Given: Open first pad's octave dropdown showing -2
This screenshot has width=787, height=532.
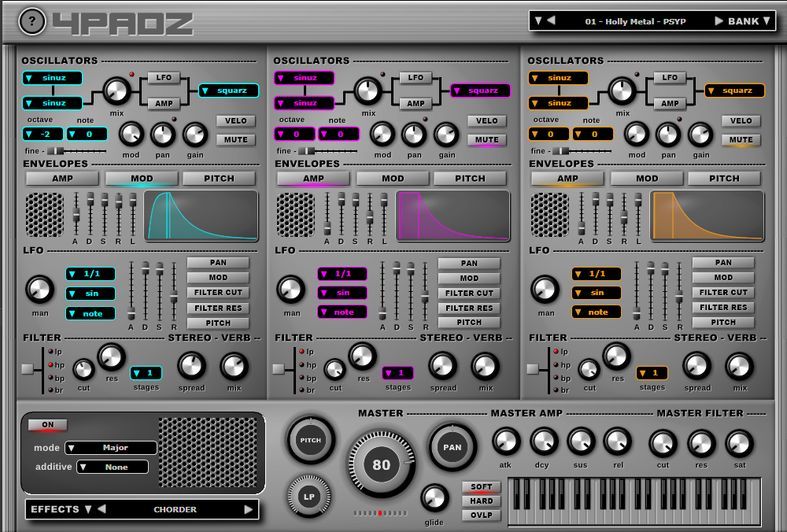Looking at the screenshot, I should tap(42, 134).
